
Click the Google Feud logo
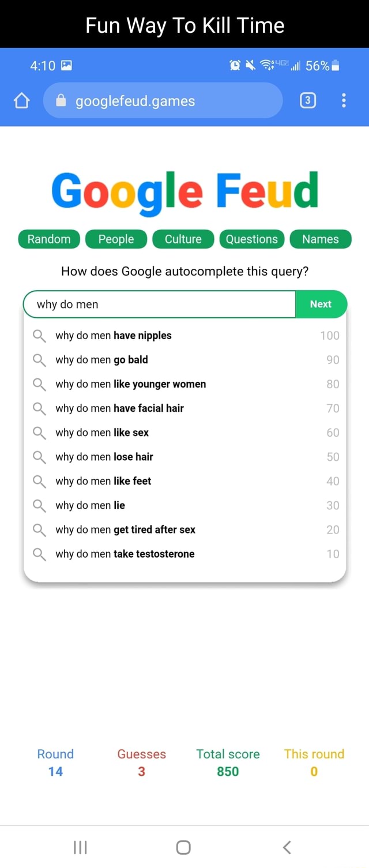click(x=184, y=191)
